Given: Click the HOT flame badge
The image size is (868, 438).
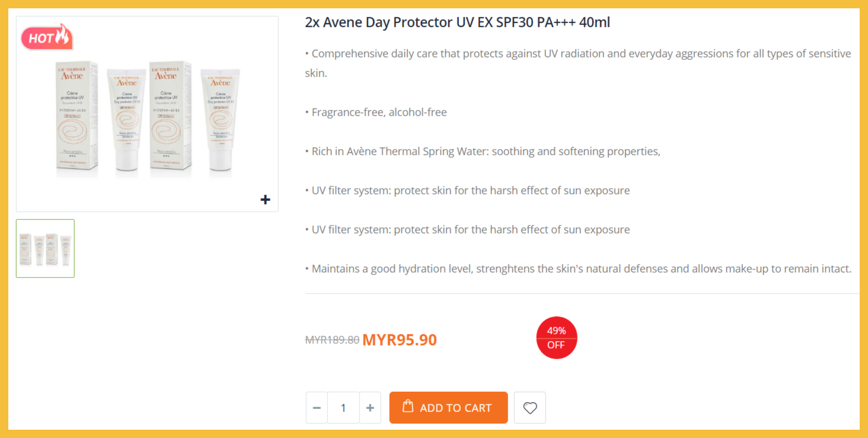Looking at the screenshot, I should [x=47, y=38].
